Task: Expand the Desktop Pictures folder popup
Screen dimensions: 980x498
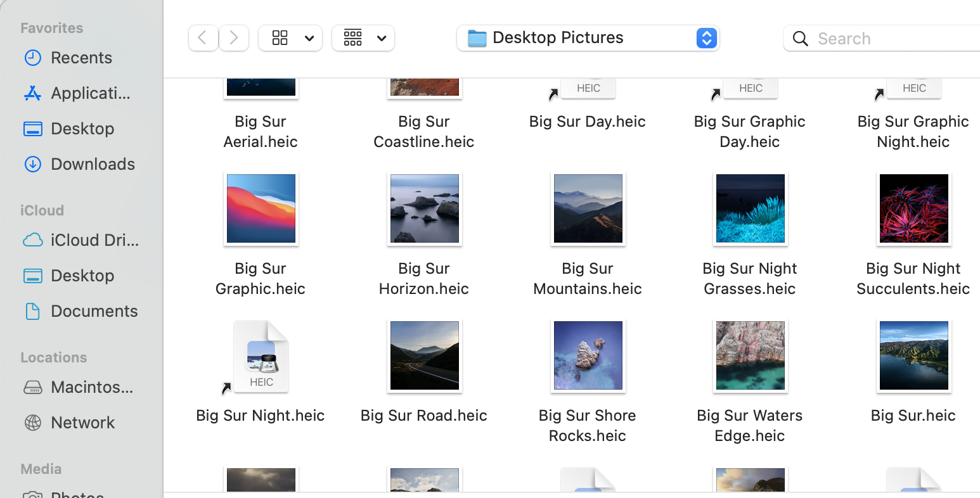Action: 706,38
